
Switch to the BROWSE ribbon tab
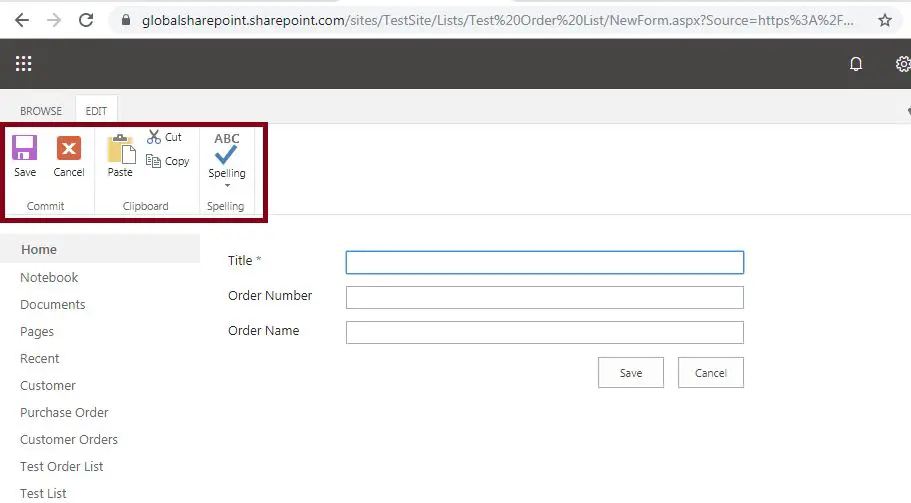coord(41,111)
